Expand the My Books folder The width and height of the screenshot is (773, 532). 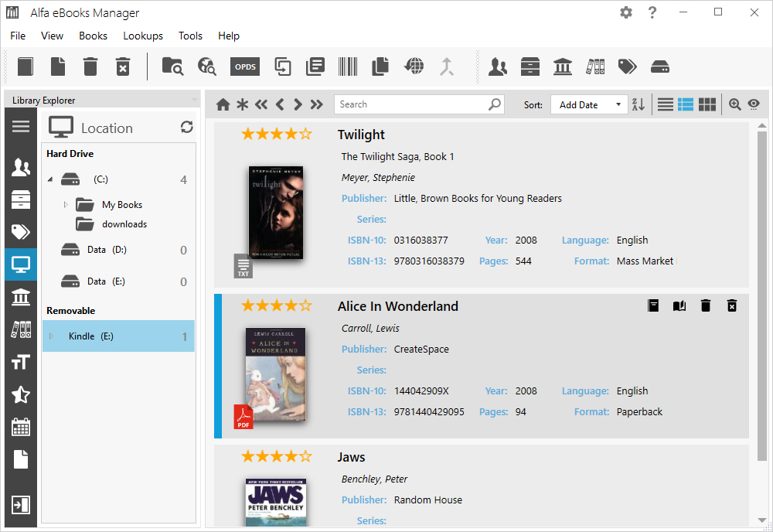point(66,205)
